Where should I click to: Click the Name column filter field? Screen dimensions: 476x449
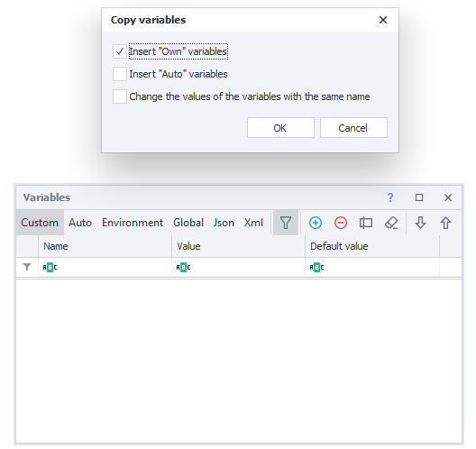(105, 267)
